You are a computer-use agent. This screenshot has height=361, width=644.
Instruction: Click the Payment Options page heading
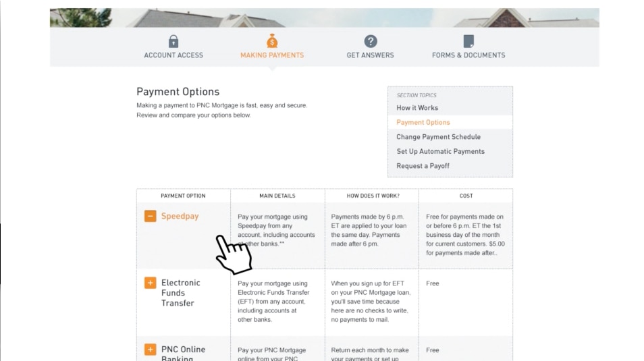pos(178,92)
